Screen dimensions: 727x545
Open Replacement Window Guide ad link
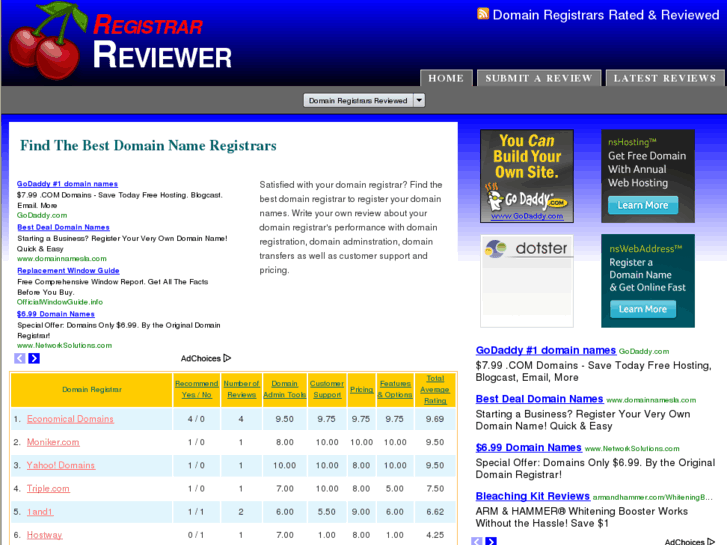tap(68, 270)
